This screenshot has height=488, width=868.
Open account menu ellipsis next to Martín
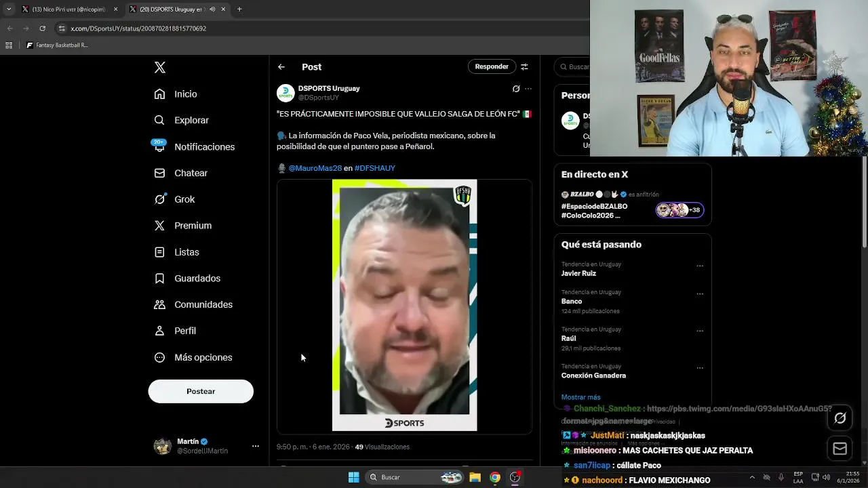[x=256, y=446]
